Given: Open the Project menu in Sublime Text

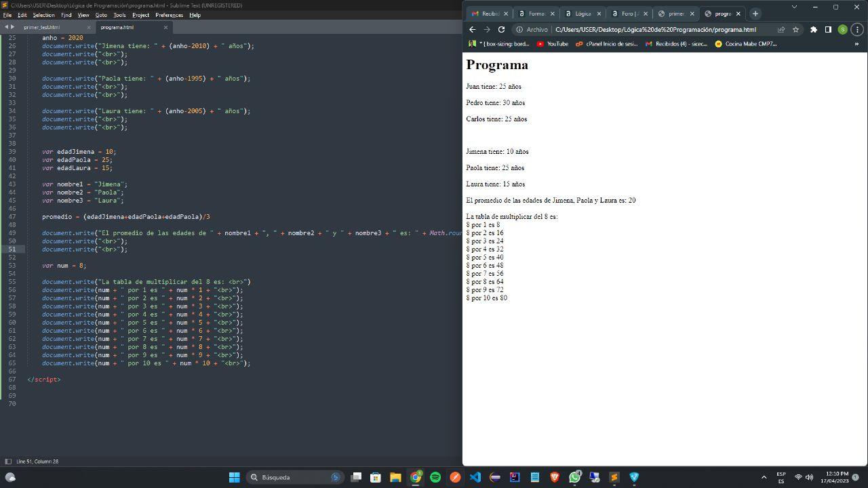Looking at the screenshot, I should coord(141,15).
